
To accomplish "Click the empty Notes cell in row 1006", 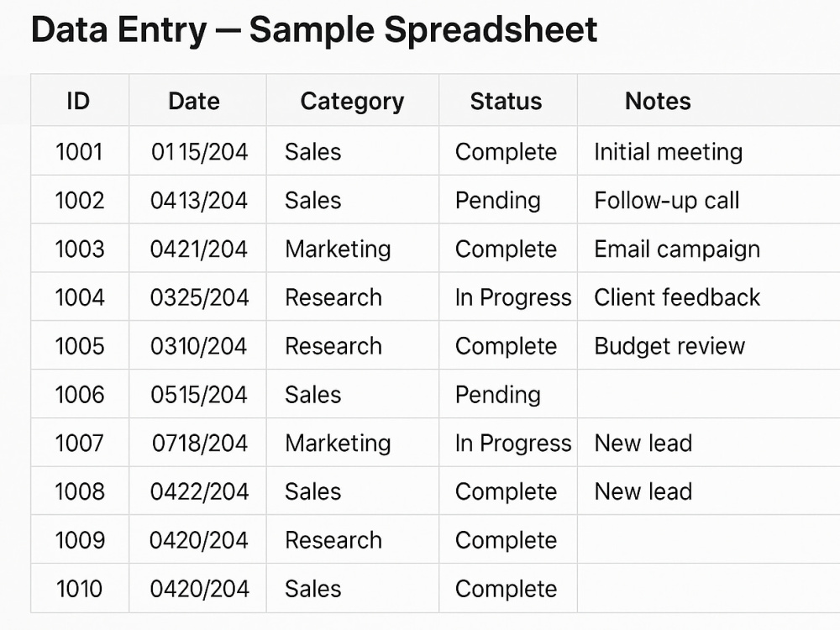I will pyautogui.click(x=708, y=394).
